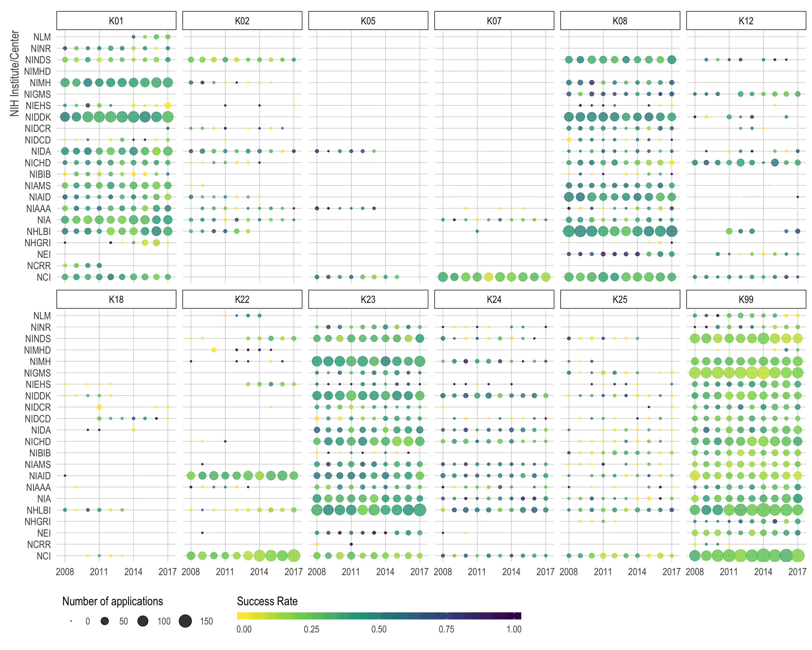The image size is (812, 650).
Task: Click the 2008 tick label under K18 panel
Action: point(65,572)
